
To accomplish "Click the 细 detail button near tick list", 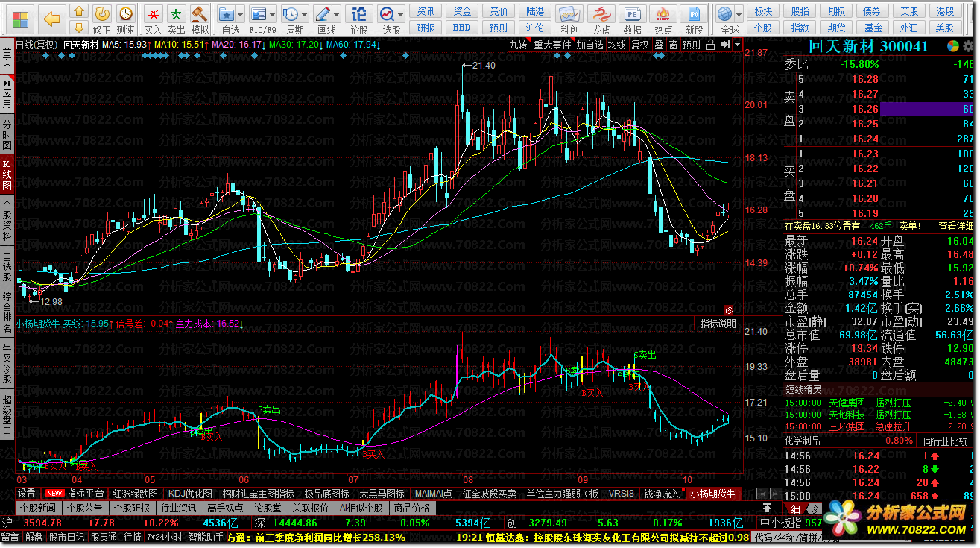I will (x=794, y=508).
